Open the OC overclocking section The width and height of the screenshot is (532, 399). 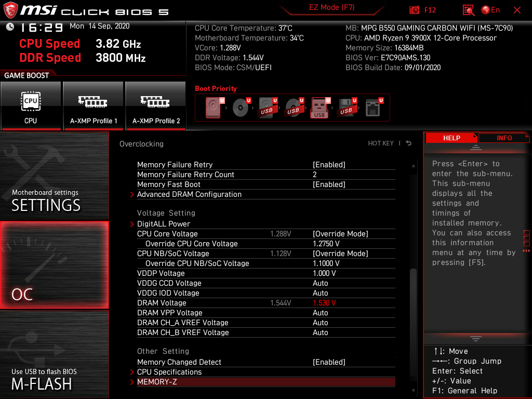coord(54,265)
